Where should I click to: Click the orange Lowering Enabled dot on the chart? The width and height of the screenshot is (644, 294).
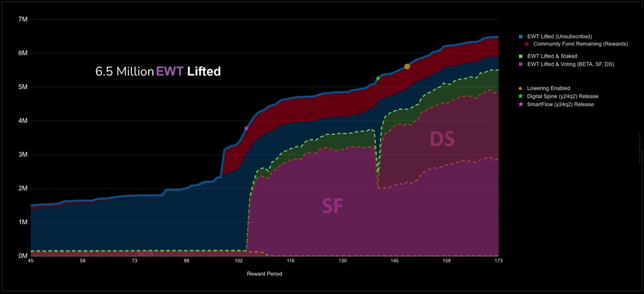(x=407, y=67)
